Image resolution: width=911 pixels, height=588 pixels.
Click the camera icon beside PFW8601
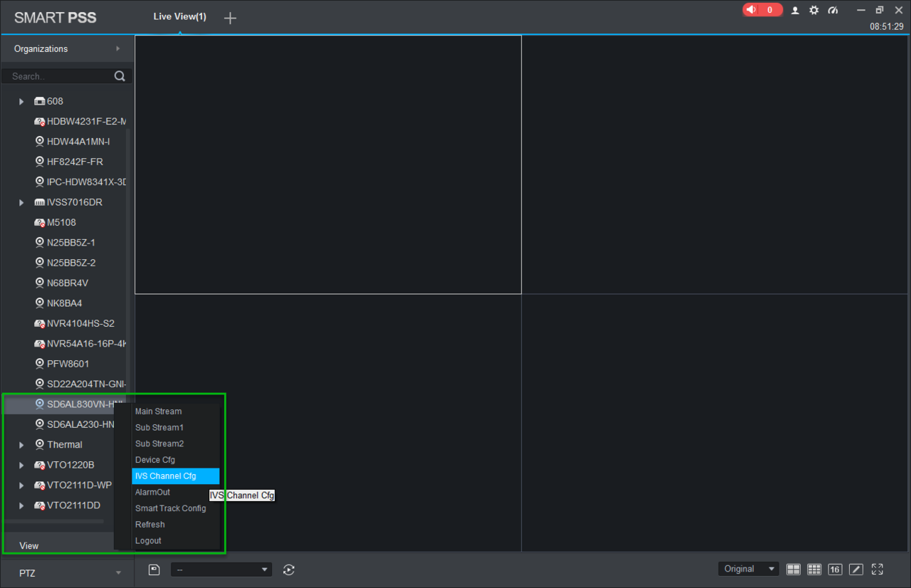click(x=40, y=364)
